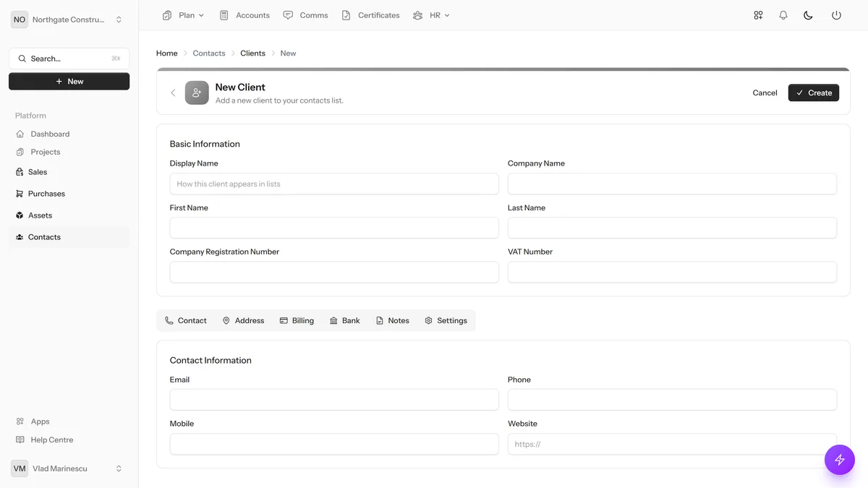The width and height of the screenshot is (868, 488).
Task: Open notifications bell
Action: (x=783, y=15)
